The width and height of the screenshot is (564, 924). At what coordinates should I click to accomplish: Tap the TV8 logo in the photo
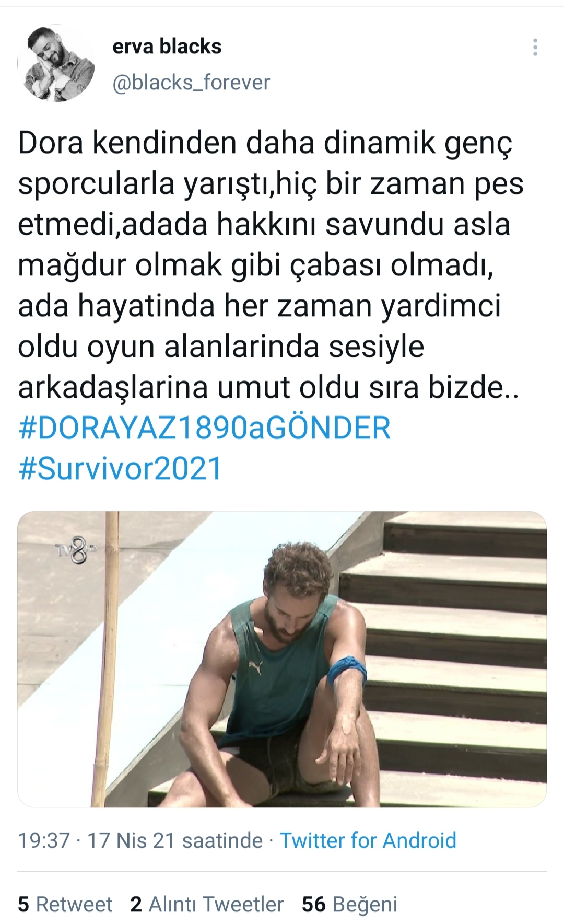coord(75,553)
